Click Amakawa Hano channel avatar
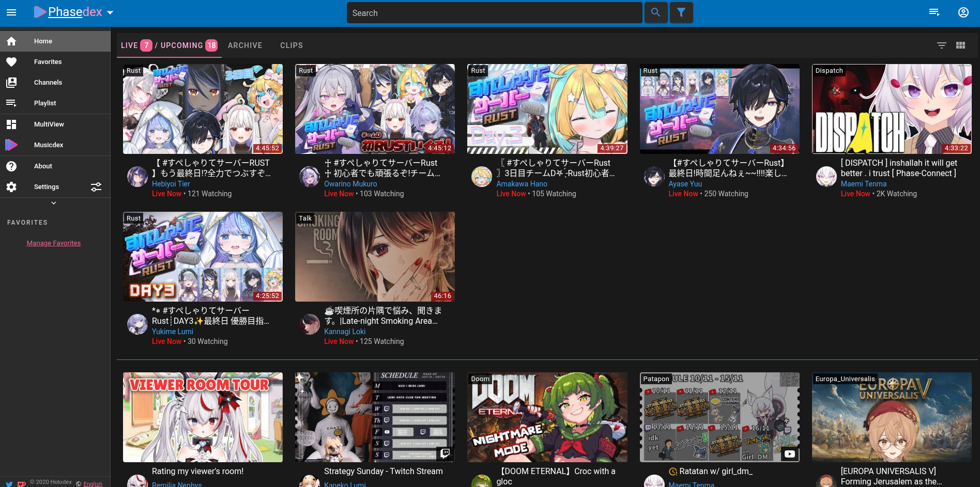980x487 pixels. coord(482,177)
